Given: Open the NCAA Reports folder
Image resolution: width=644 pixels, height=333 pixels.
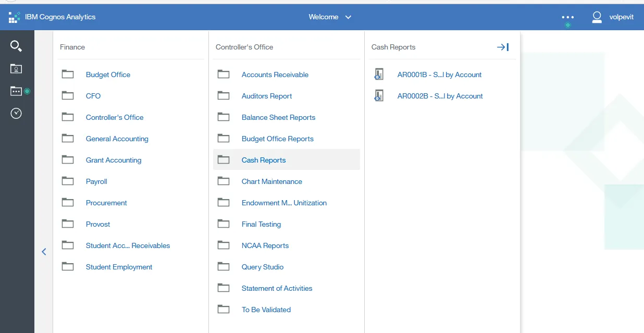Looking at the screenshot, I should [x=265, y=245].
